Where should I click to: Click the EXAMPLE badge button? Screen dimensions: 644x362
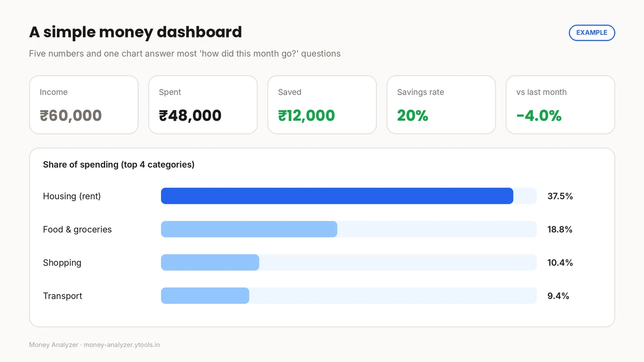click(x=591, y=33)
